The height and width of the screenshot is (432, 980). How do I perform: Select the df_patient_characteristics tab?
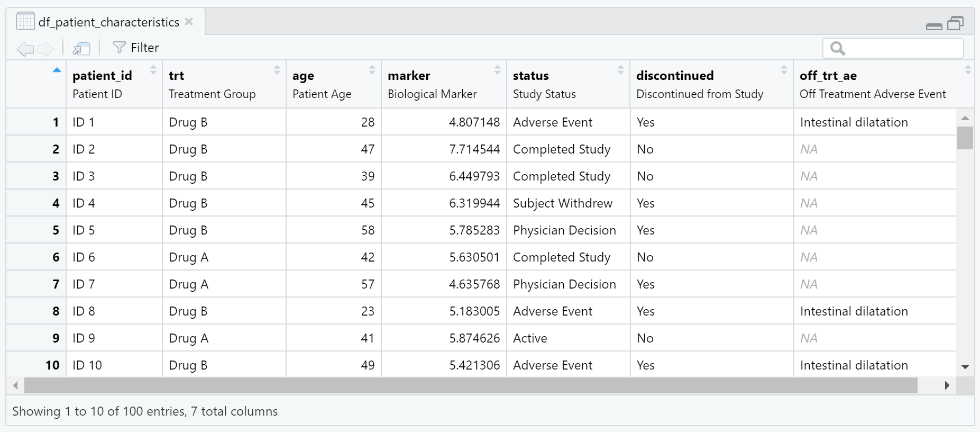tap(108, 22)
